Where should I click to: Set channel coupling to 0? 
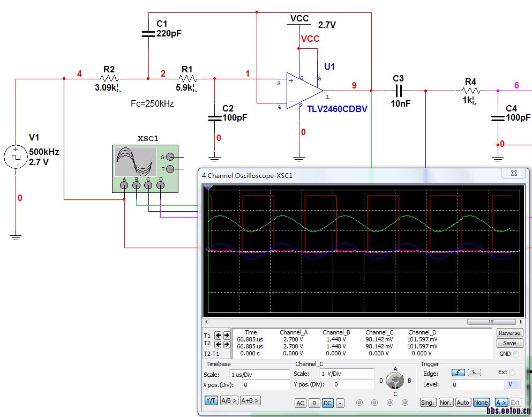pyautogui.click(x=314, y=403)
